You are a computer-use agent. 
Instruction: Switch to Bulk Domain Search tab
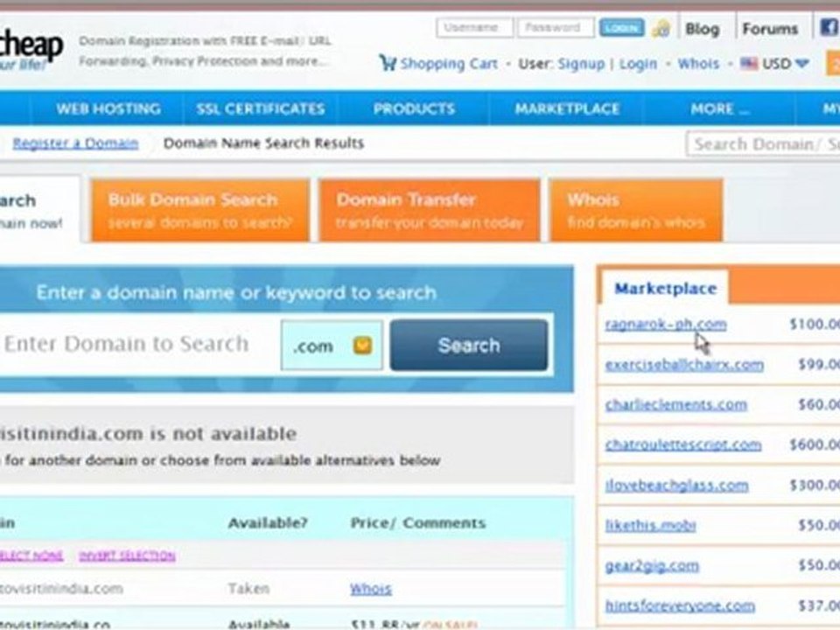point(200,210)
